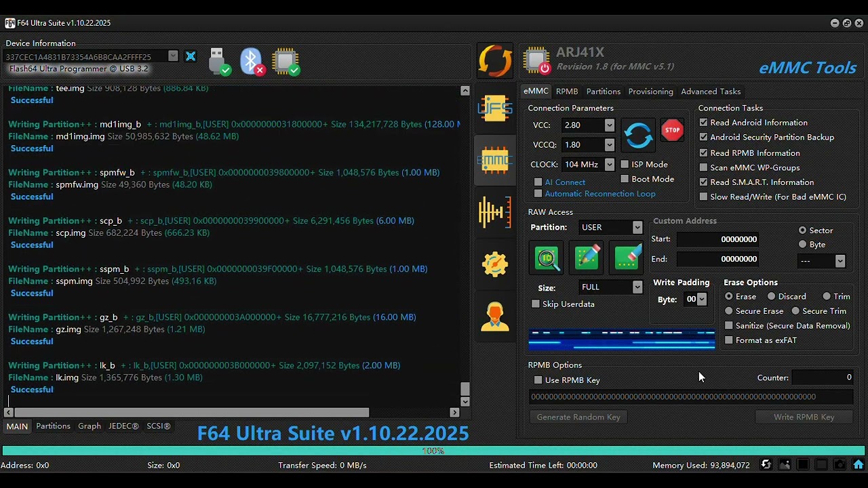The height and width of the screenshot is (488, 868).
Task: Open the JEDEC® log tab
Action: (123, 426)
